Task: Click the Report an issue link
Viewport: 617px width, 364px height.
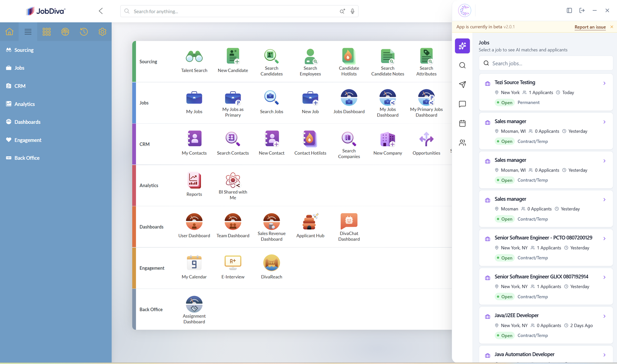Action: pyautogui.click(x=590, y=27)
